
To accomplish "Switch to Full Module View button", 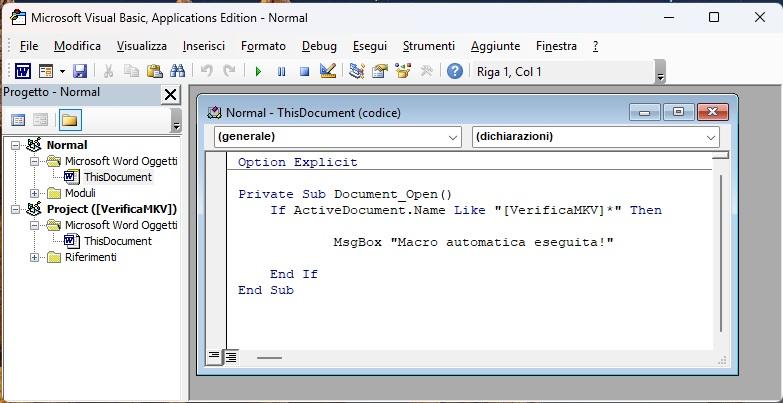I will tap(231, 357).
